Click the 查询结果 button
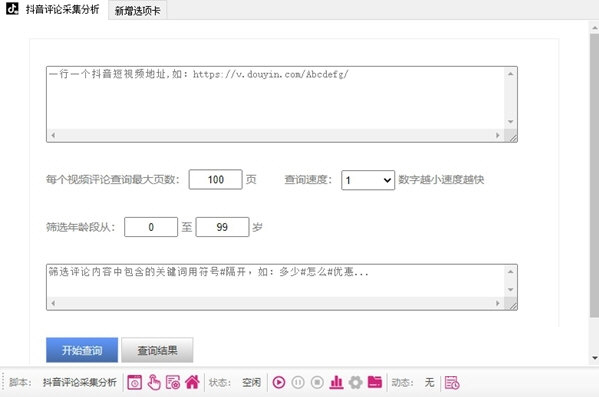Screen dimensions: 599x397 [157, 350]
